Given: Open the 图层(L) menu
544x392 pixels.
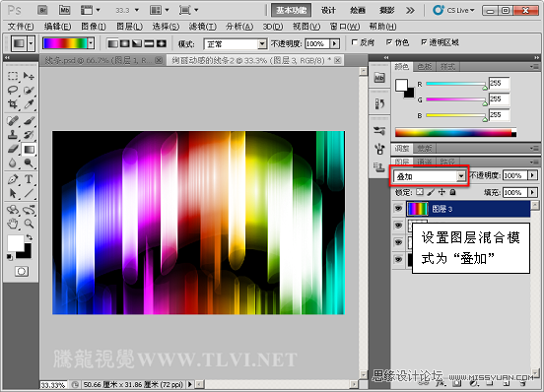Looking at the screenshot, I should (129, 27).
